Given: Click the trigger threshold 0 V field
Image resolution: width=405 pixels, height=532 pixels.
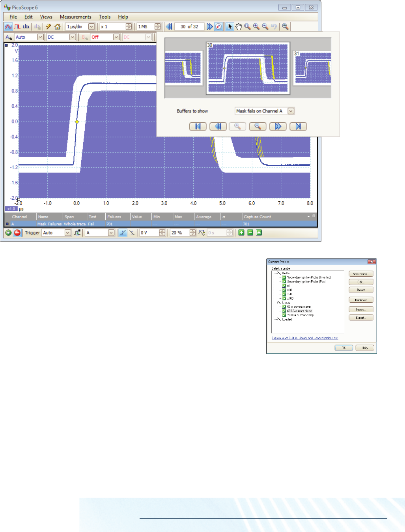Looking at the screenshot, I should pos(149,233).
